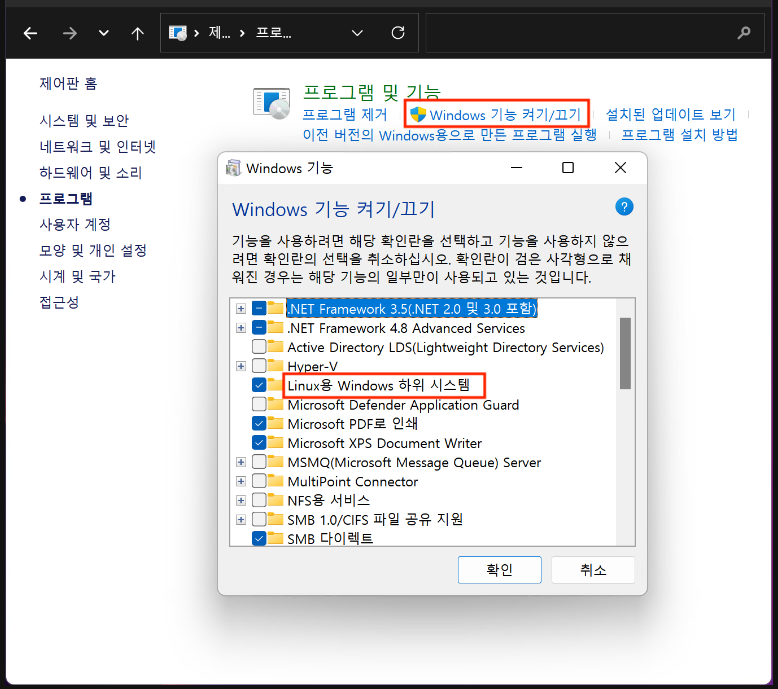The width and height of the screenshot is (778, 689).
Task: Expand .NET Framework 3.5 tree node
Action: (x=241, y=309)
